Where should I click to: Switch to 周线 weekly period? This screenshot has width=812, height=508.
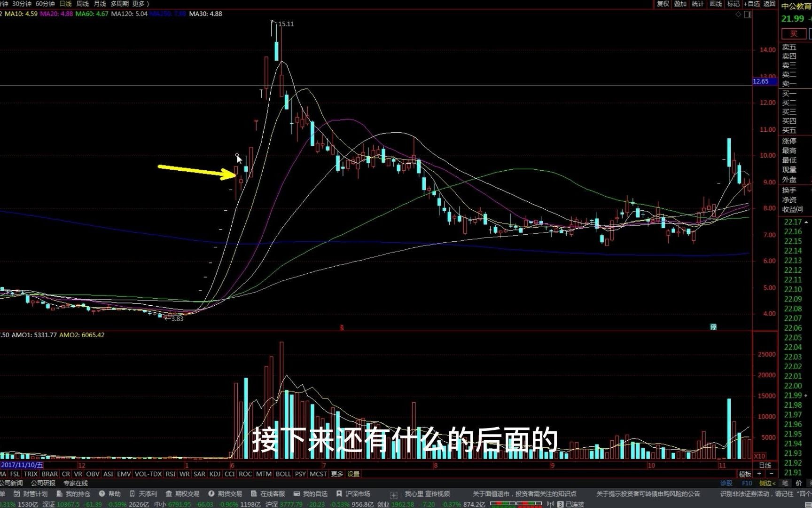[x=83, y=4]
